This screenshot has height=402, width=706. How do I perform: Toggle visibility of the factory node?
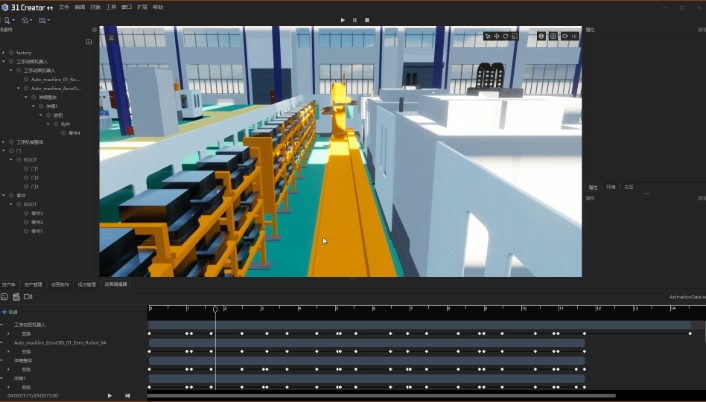click(10, 52)
